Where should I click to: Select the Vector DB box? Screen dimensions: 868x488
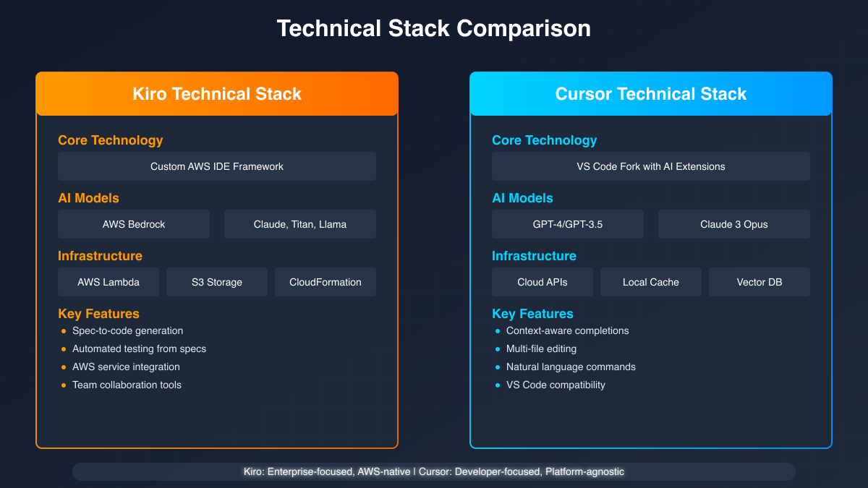click(x=759, y=282)
